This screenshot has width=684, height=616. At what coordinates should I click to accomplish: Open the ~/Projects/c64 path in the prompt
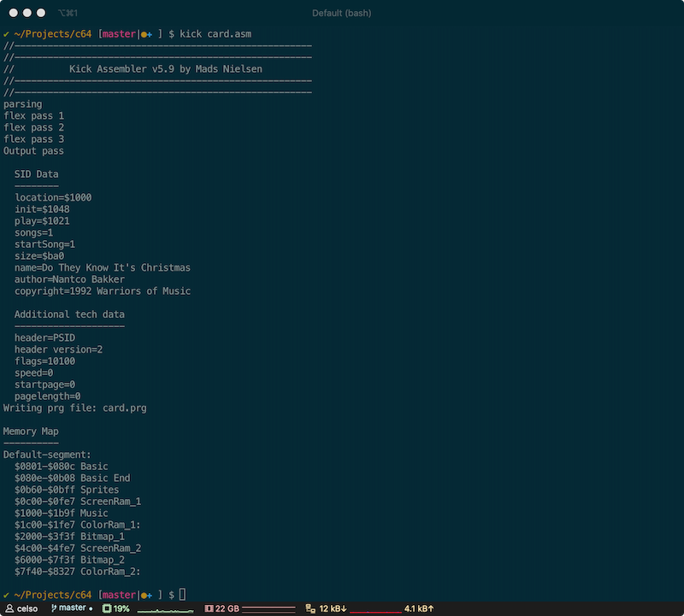[53, 34]
